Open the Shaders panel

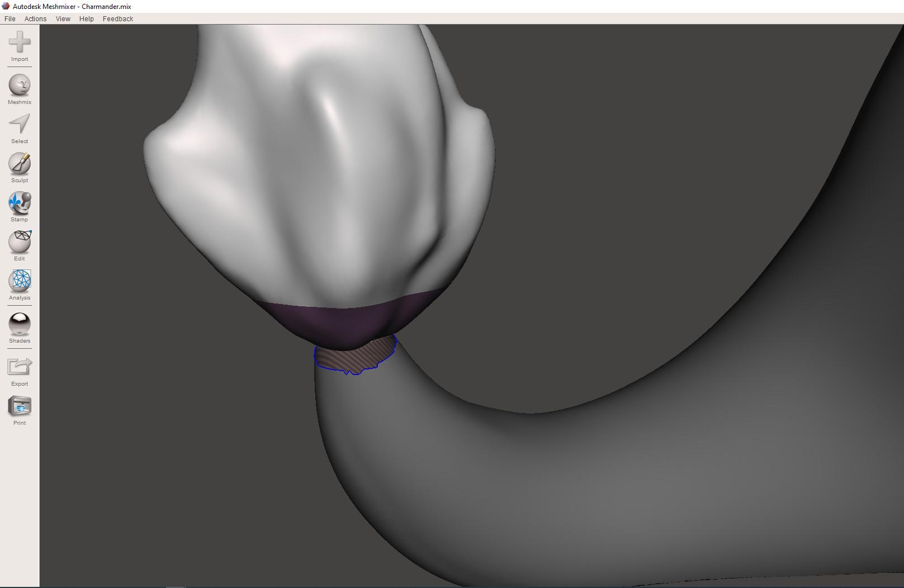[20, 328]
